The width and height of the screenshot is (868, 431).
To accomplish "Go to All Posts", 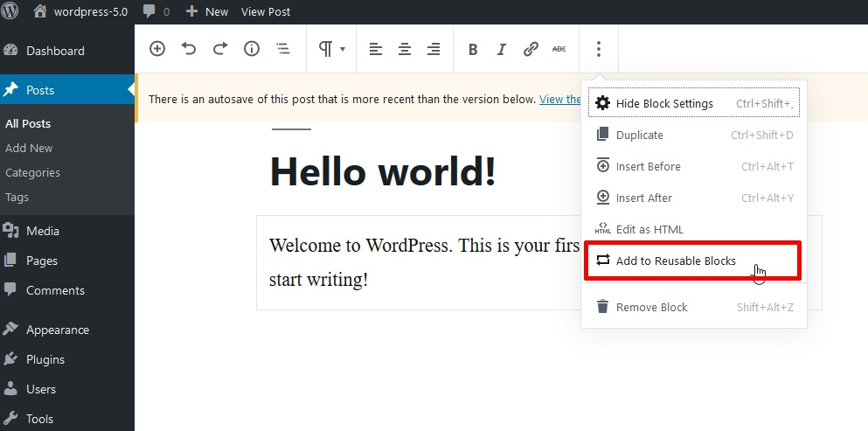I will coord(28,123).
